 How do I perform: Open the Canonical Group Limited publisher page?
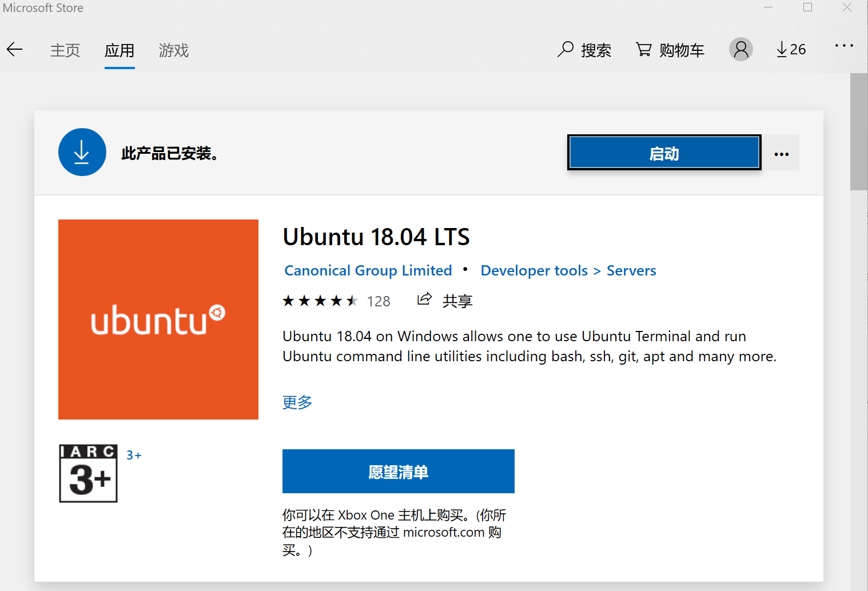point(367,270)
